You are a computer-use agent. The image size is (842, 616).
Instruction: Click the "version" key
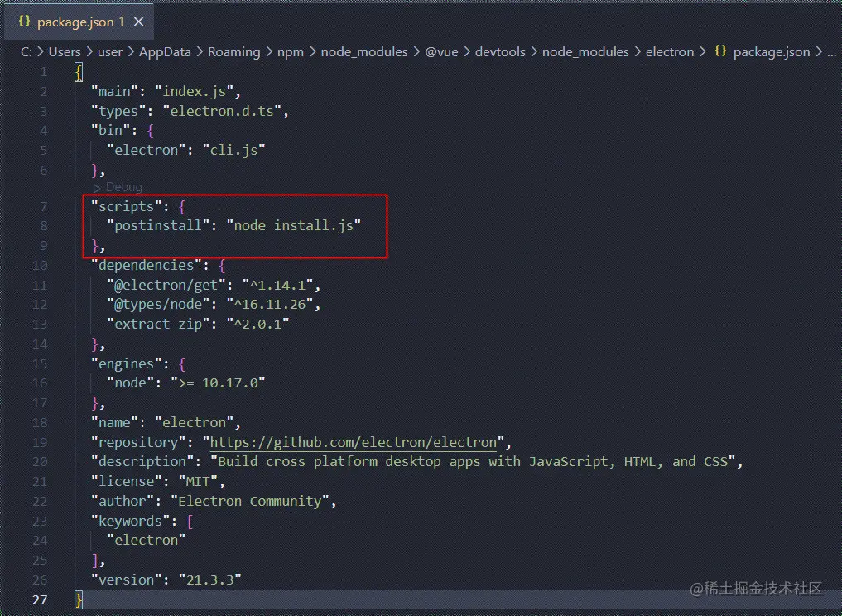point(127,580)
